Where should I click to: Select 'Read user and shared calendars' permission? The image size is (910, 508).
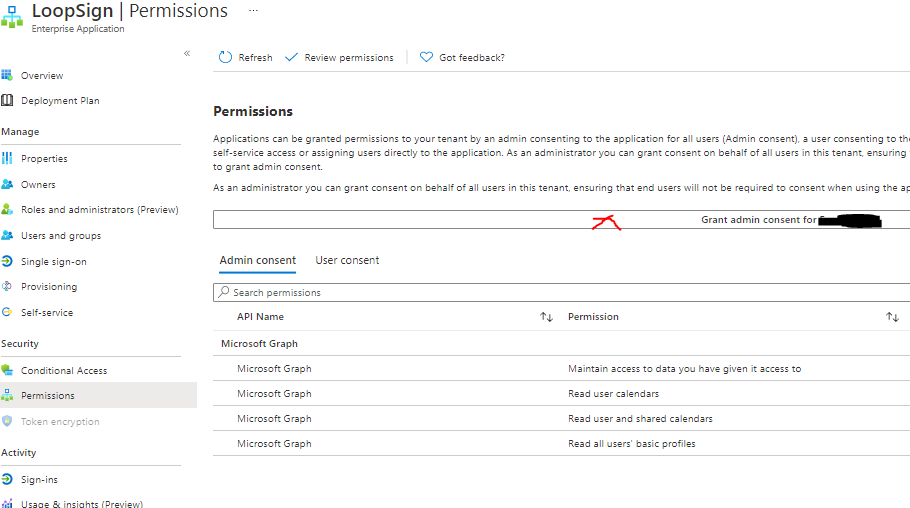tap(640, 419)
